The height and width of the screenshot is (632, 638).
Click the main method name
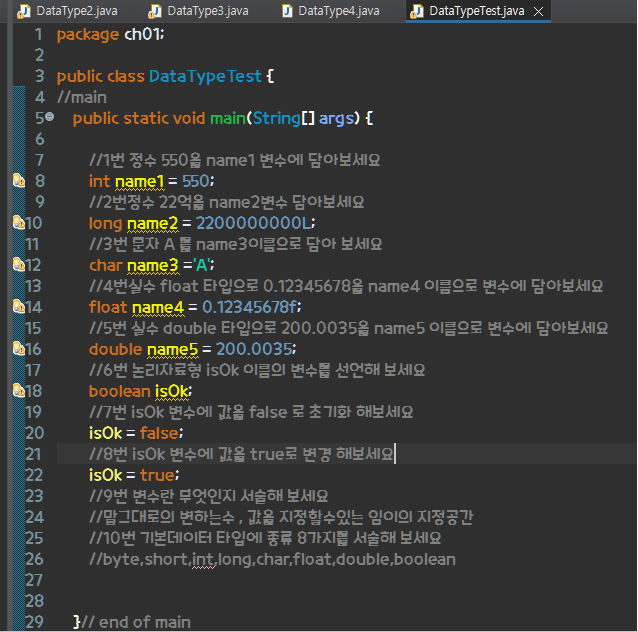[x=228, y=118]
